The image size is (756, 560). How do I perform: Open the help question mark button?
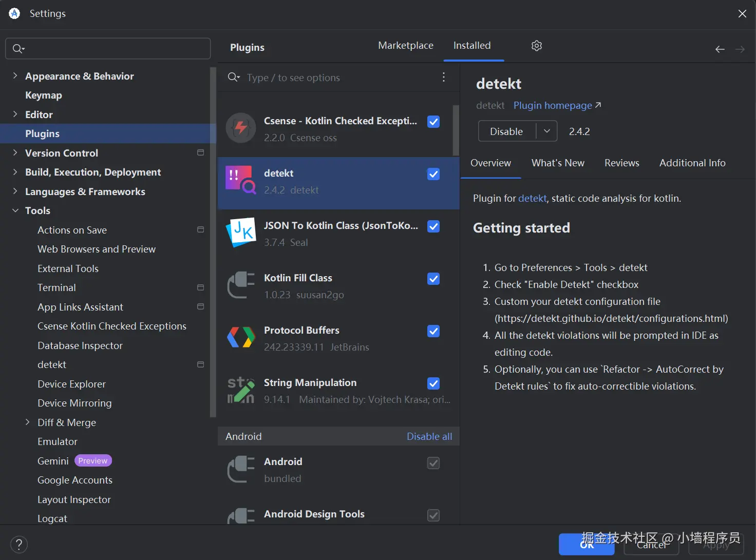[x=19, y=545]
